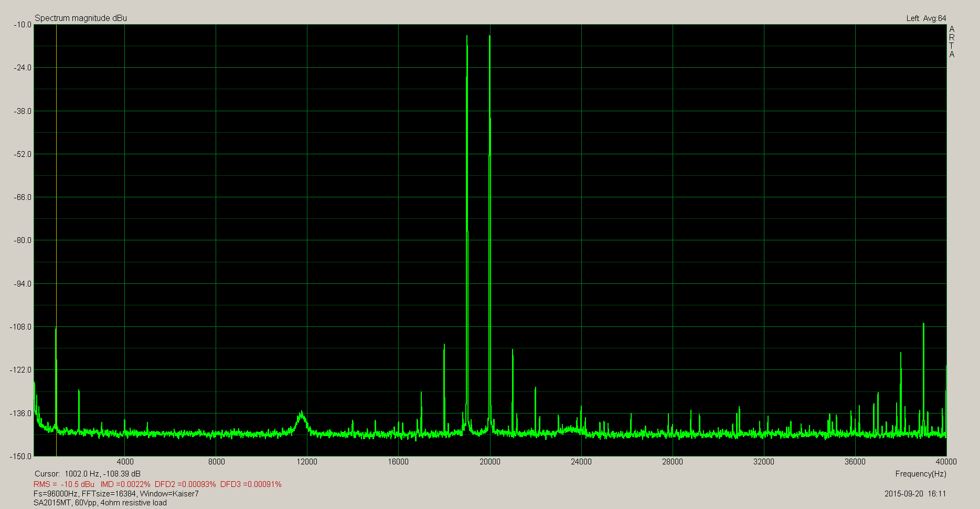The width and height of the screenshot is (980, 509).
Task: Click the "Spectrum magnitude dBu" title
Action: coord(81,18)
